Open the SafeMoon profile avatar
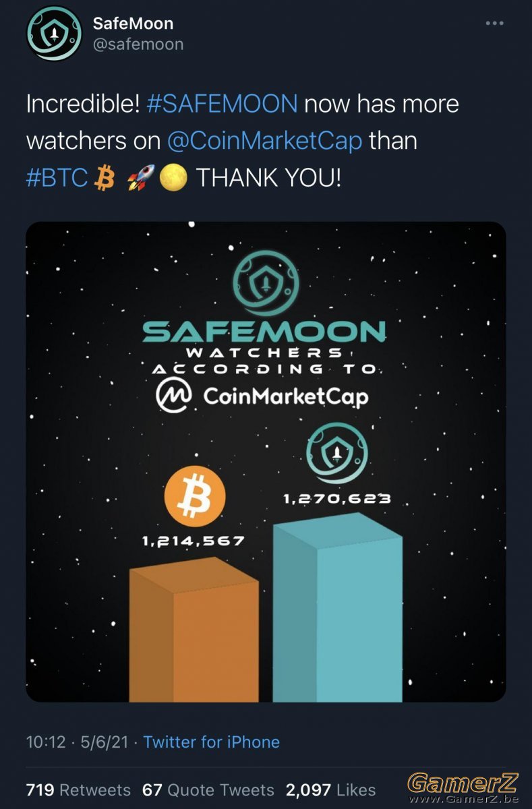The height and width of the screenshot is (809, 532). click(x=54, y=34)
